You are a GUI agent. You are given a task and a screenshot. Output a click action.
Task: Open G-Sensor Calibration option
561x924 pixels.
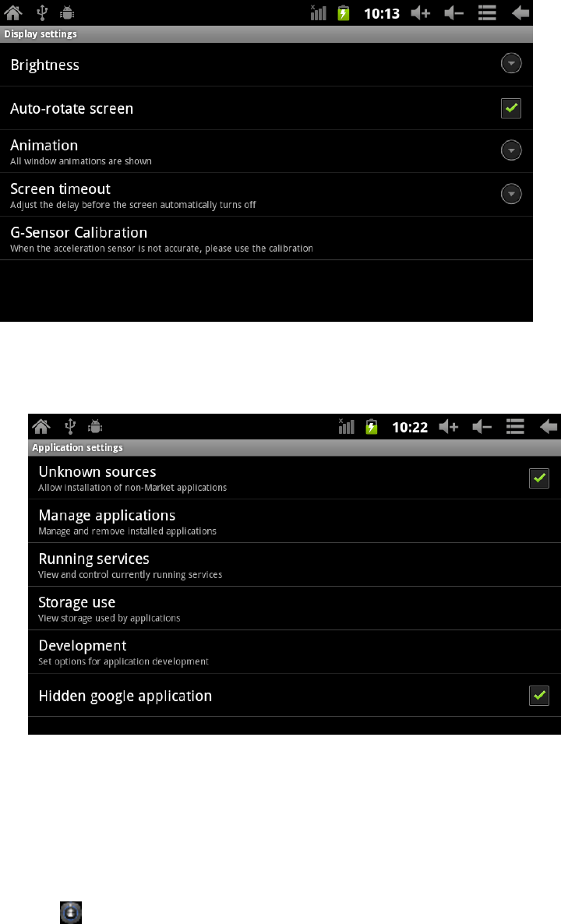[266, 238]
